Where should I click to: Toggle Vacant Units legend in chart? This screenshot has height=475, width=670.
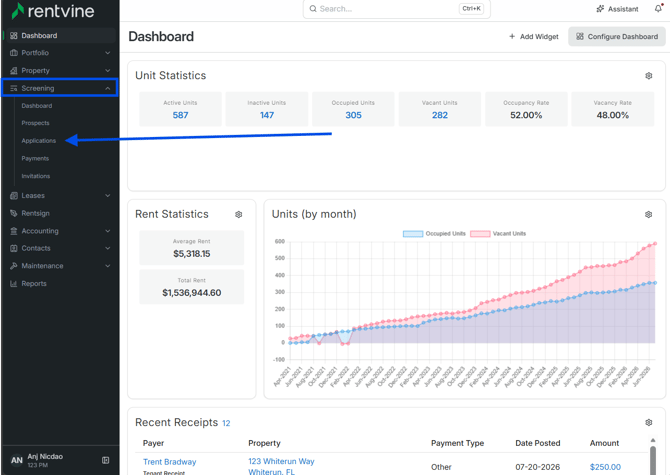pos(498,234)
